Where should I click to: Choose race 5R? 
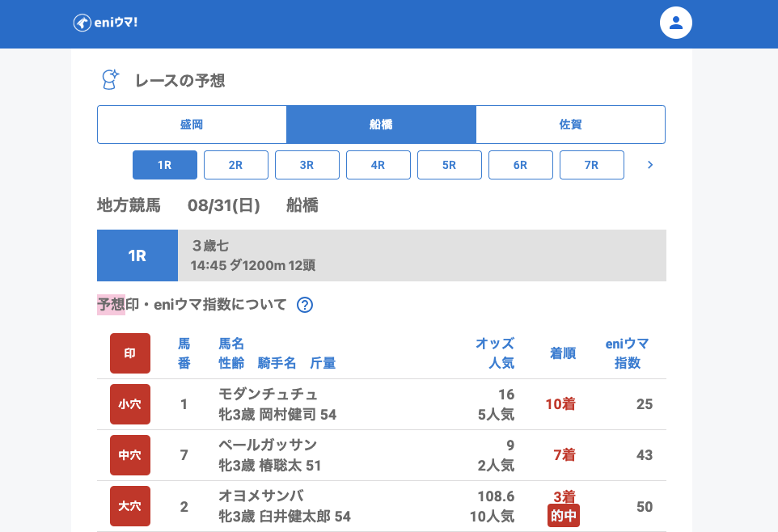coord(450,165)
